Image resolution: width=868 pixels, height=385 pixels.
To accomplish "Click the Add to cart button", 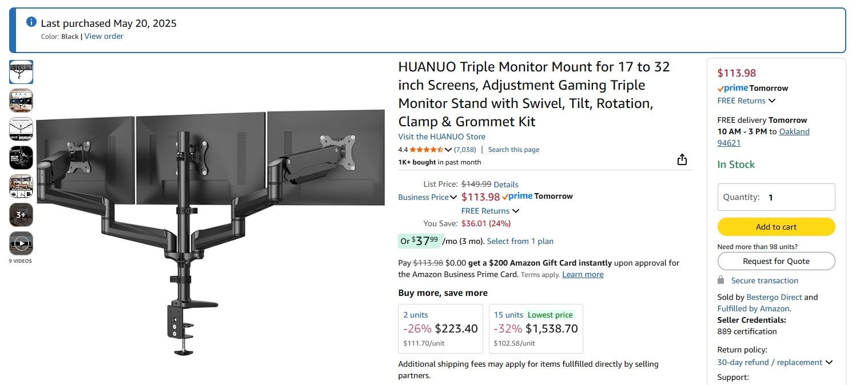I will [776, 227].
